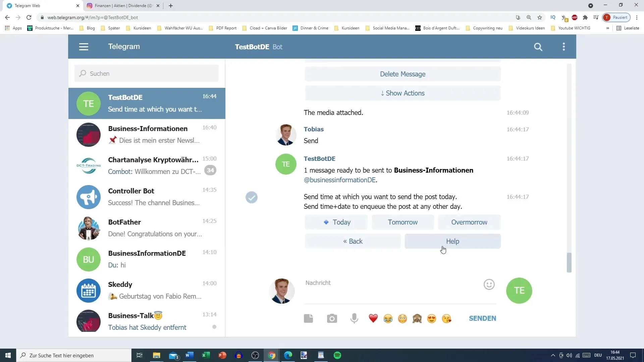Image resolution: width=644 pixels, height=362 pixels.
Task: Click the camera icon in chat
Action: [332, 318]
